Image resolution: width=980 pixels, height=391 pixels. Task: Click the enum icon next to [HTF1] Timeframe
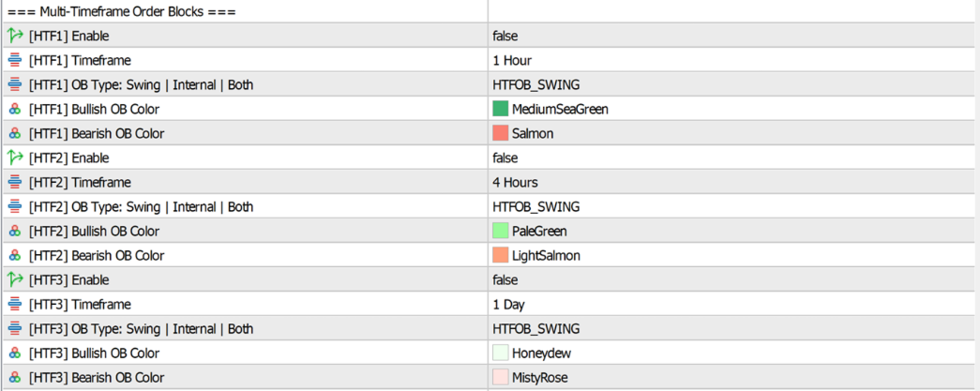(15, 61)
